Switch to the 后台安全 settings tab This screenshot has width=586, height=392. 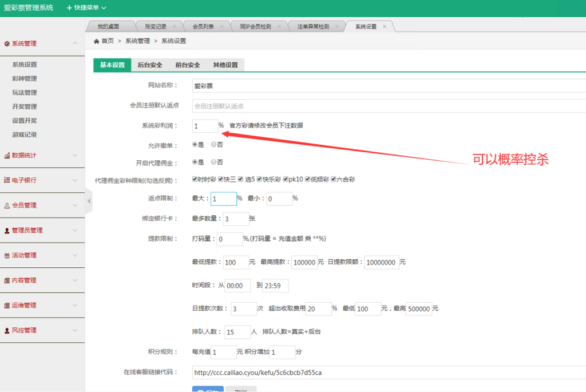click(x=149, y=65)
